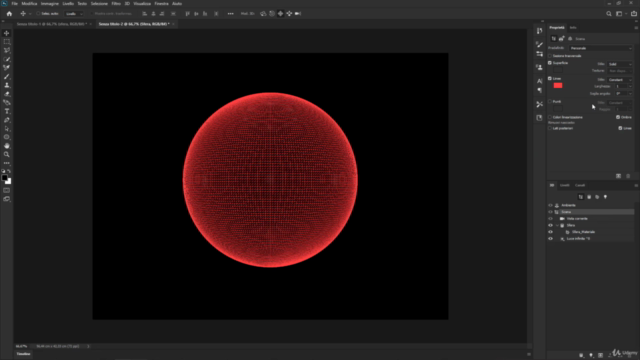
Task: Hide the Sfera mesh with eye icon
Action: click(x=550, y=225)
